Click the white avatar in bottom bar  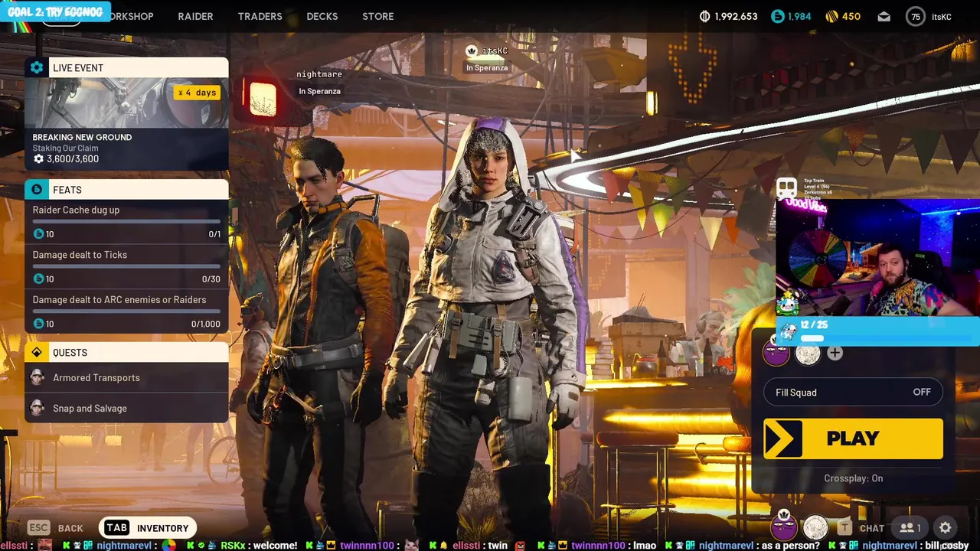(815, 527)
